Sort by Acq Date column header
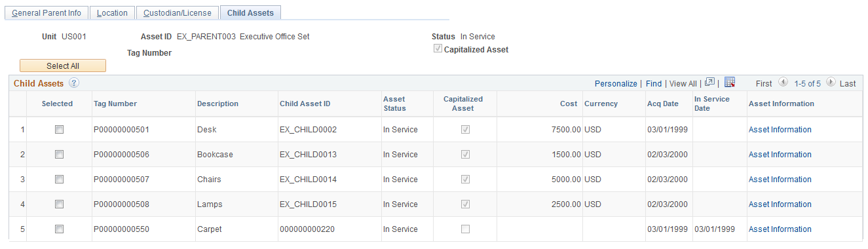 coord(663,104)
